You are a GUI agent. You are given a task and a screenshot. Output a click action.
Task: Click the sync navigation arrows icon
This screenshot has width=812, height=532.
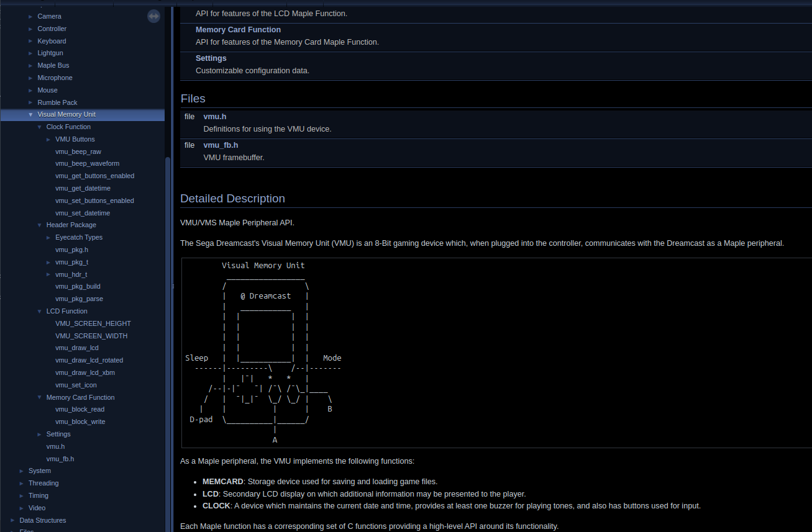[153, 17]
